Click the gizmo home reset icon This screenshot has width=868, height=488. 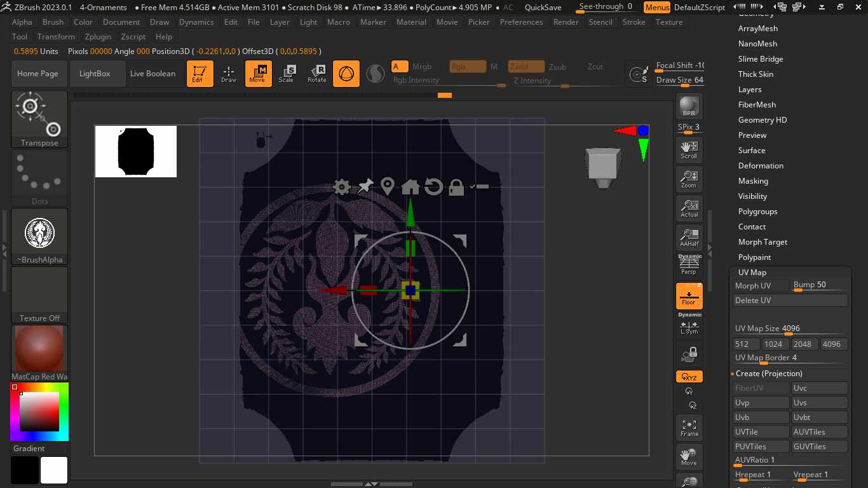pyautogui.click(x=410, y=187)
